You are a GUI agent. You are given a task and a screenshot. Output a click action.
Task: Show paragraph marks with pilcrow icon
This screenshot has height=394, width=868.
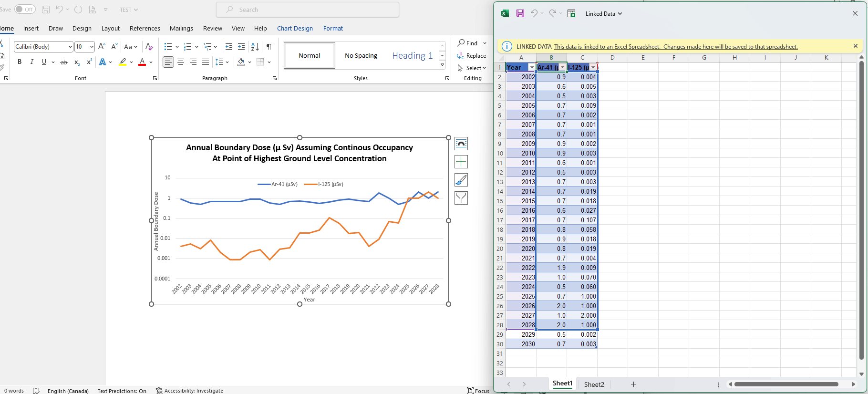coord(269,47)
